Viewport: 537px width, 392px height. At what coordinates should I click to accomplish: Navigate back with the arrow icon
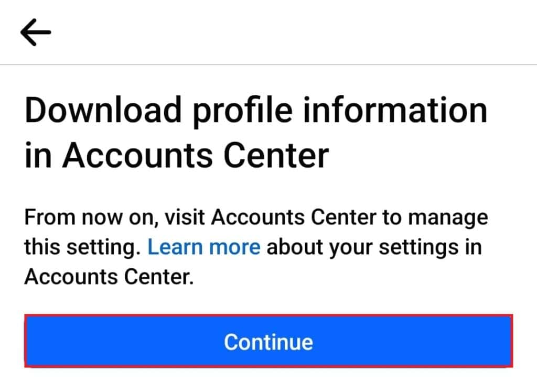tap(36, 32)
